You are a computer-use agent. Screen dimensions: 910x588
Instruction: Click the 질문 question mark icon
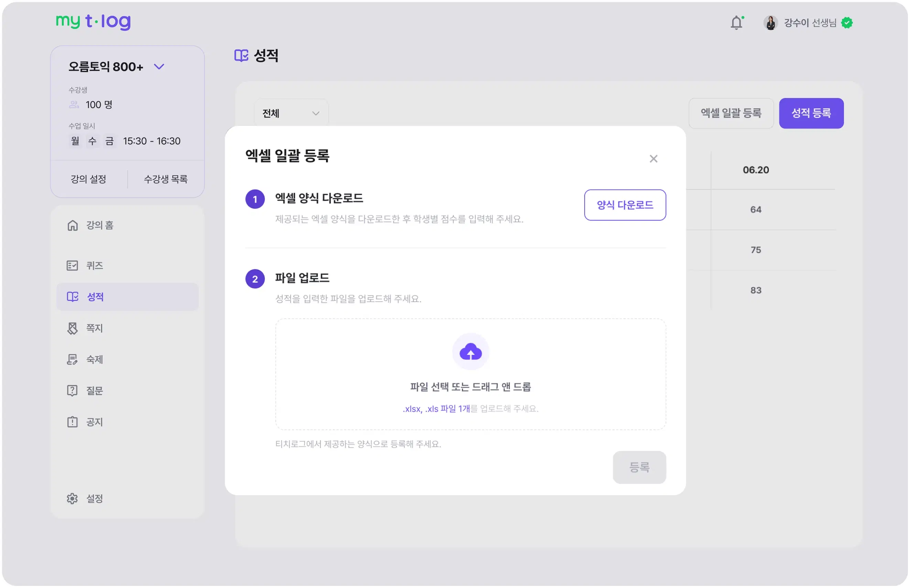coord(72,391)
